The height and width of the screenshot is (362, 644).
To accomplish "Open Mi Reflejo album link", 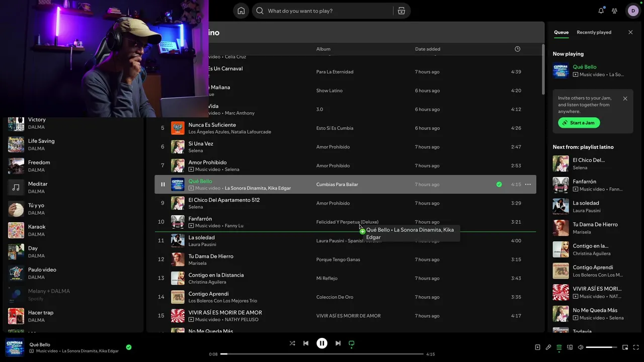I will coord(327,278).
